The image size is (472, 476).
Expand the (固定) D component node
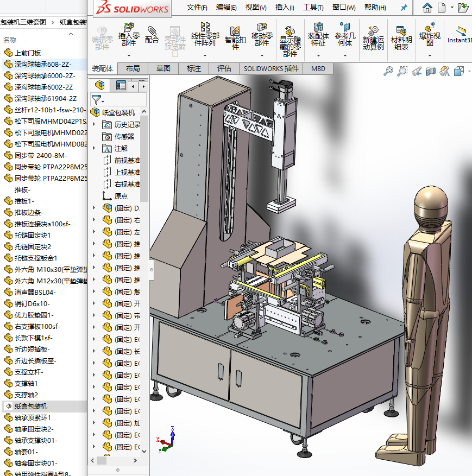[x=94, y=208]
